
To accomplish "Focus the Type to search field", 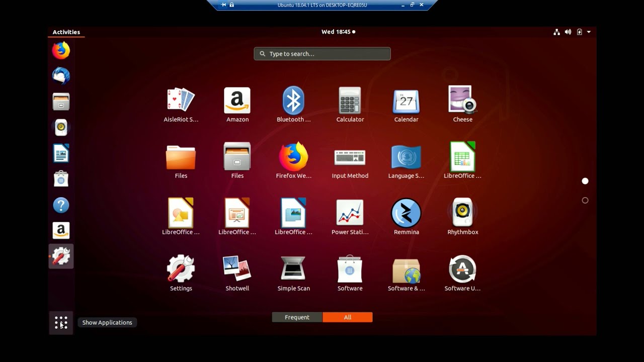I will [x=322, y=54].
